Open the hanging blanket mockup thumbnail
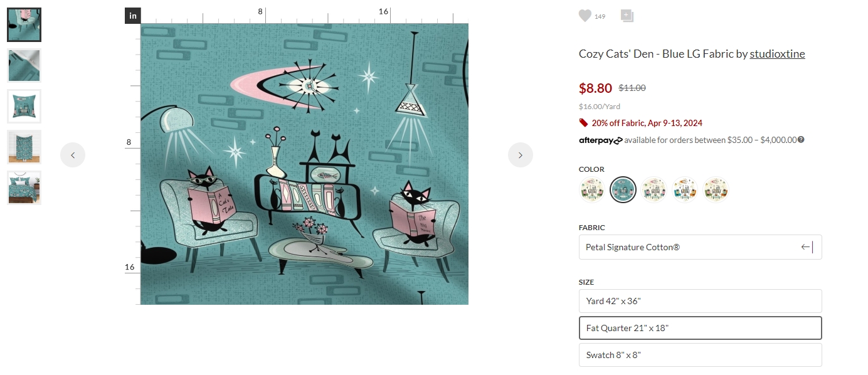 tap(24, 147)
